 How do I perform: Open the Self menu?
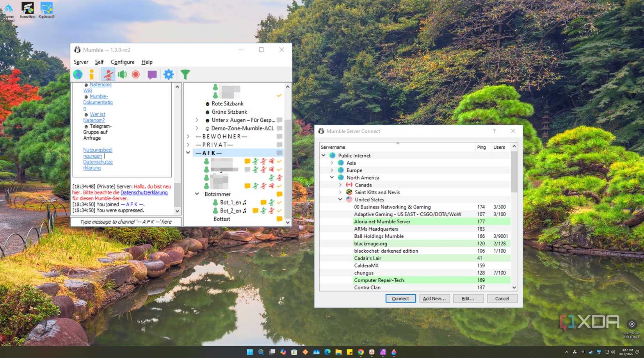click(x=99, y=62)
